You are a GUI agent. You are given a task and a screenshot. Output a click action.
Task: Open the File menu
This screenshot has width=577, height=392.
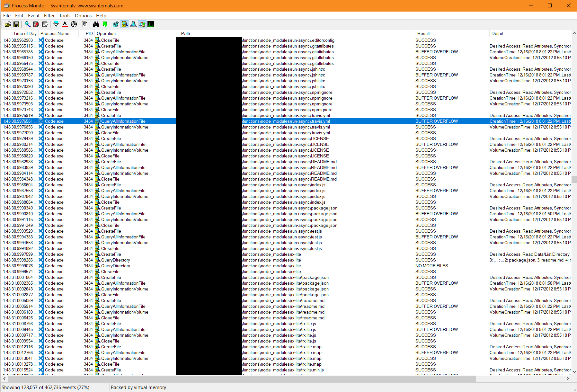[7, 16]
